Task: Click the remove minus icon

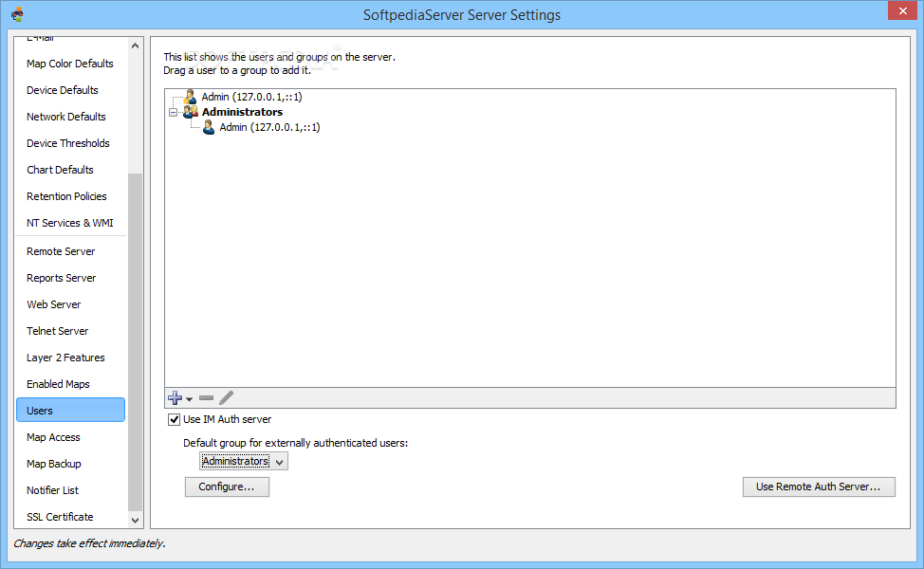Action: click(206, 398)
